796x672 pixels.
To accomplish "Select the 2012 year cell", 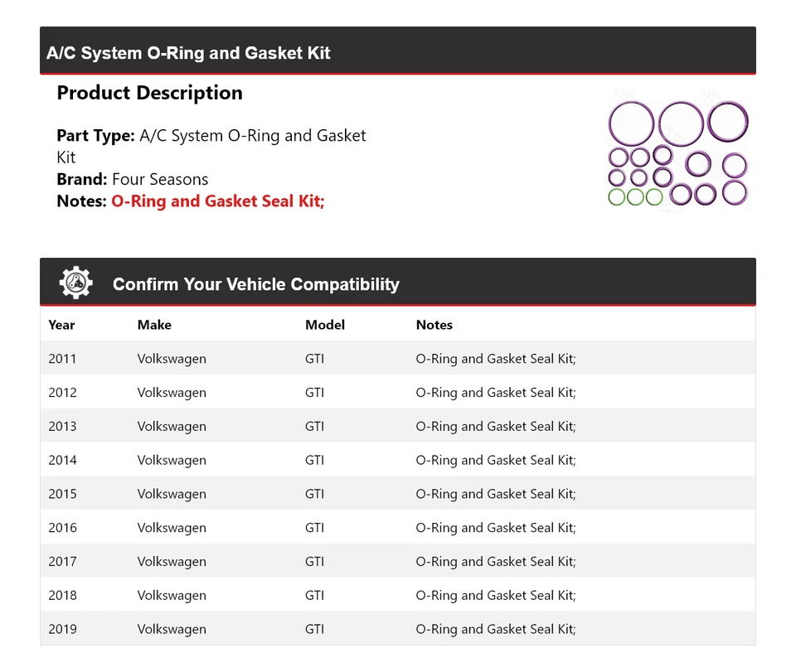I will 62,393.
